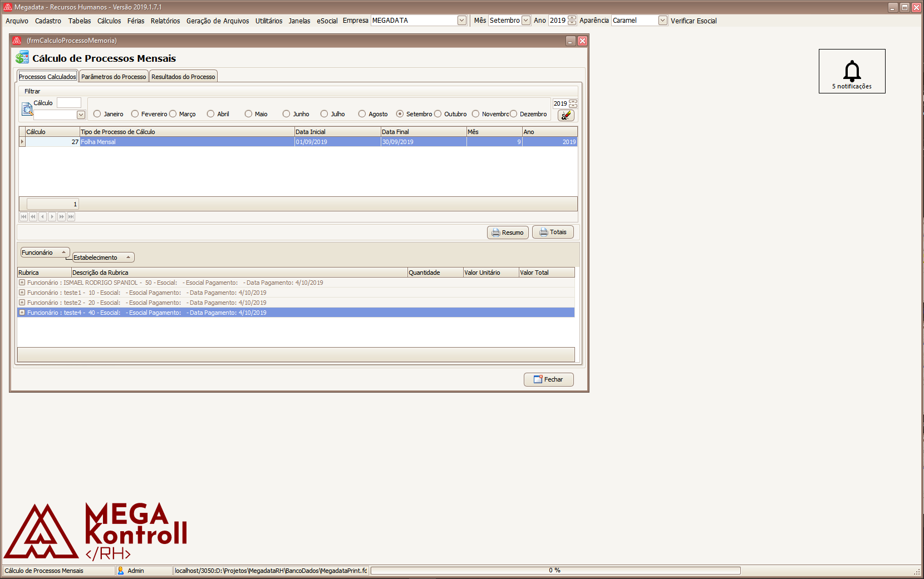This screenshot has width=924, height=579.
Task: Go to the first record in navigator
Action: 23,217
